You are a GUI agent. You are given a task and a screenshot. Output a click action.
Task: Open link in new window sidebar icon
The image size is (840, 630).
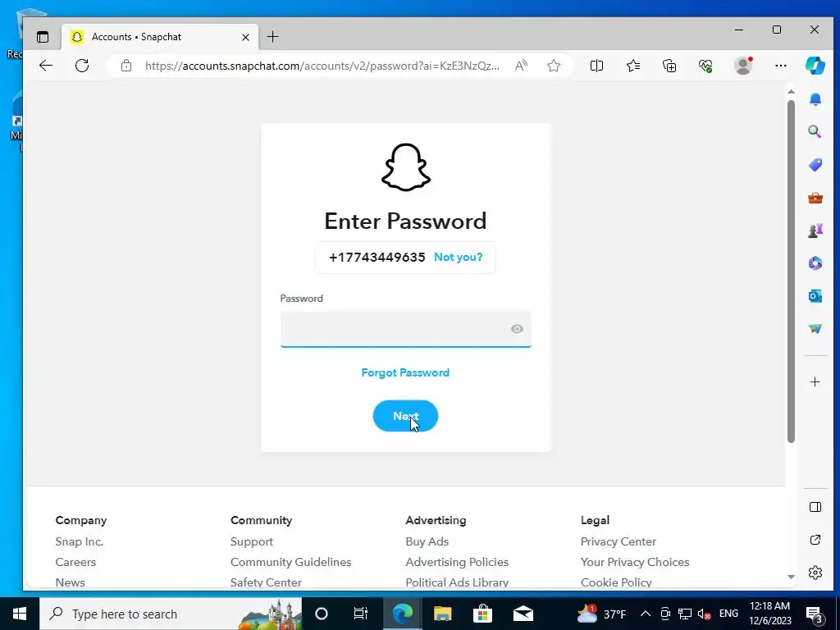[815, 540]
